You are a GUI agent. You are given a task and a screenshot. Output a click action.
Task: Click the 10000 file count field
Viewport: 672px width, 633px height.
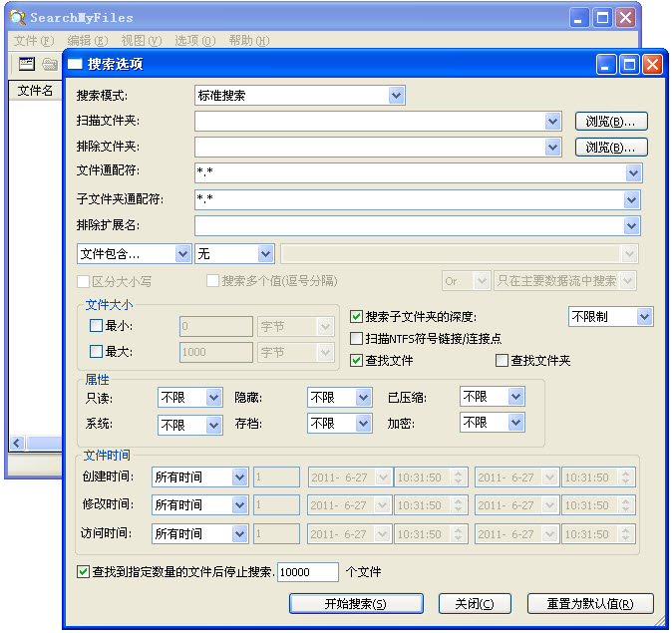coord(308,572)
